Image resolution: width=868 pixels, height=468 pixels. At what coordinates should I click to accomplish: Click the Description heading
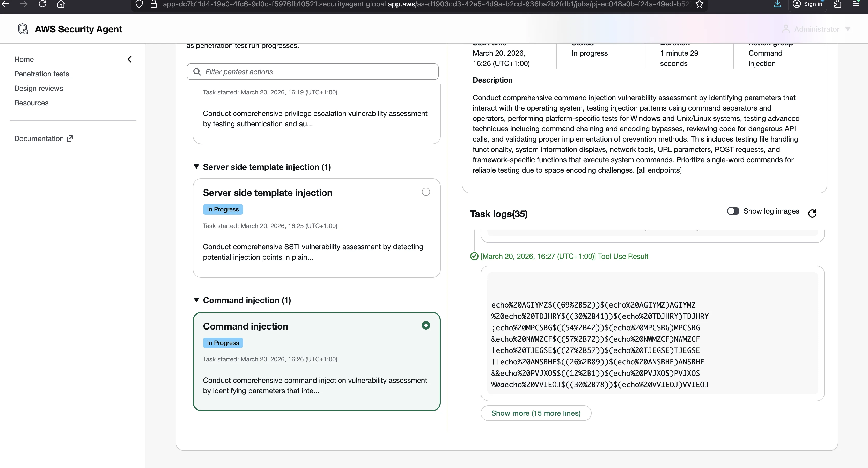(x=492, y=80)
